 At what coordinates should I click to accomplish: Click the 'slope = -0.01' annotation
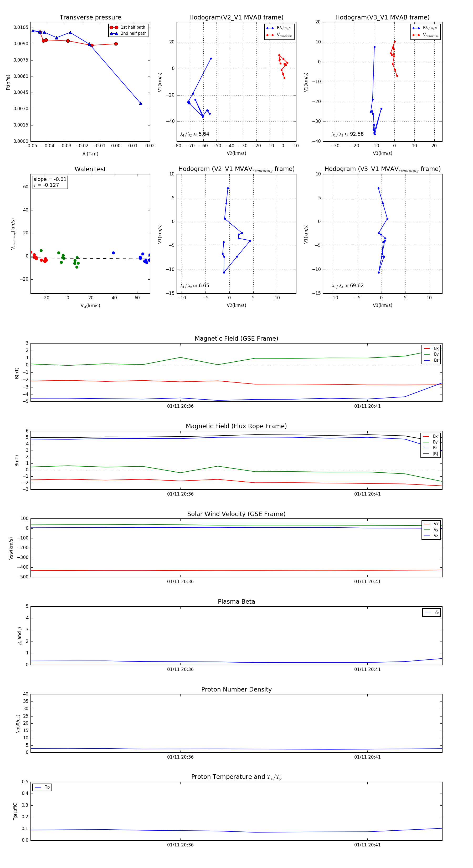[50, 179]
